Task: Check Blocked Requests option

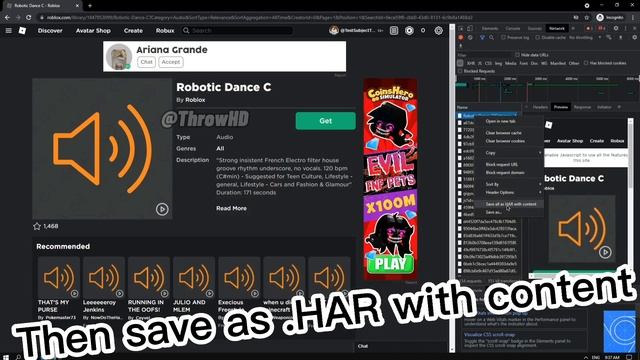Action: tap(460, 71)
